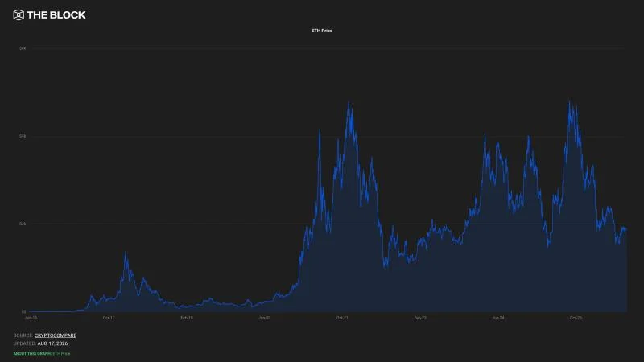
Task: Select the Oct-21 x-axis label
Action: point(342,318)
